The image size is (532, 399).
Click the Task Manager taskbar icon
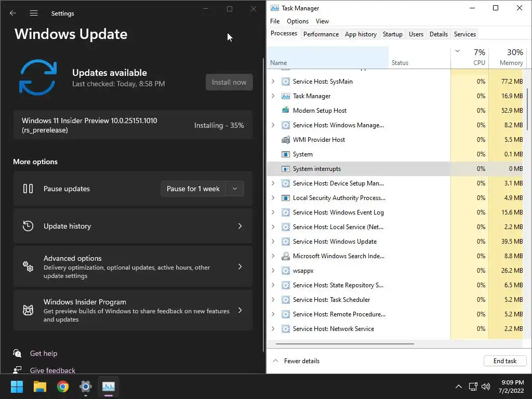coord(109,387)
